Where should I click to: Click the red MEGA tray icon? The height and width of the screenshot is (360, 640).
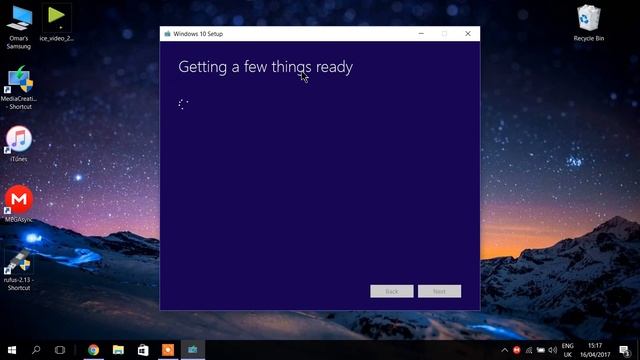(x=517, y=350)
